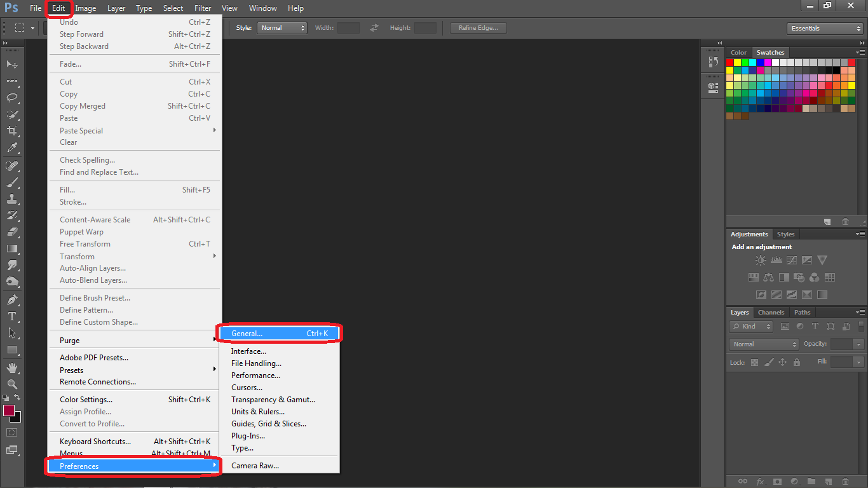Select the Lasso tool

coord(11,98)
